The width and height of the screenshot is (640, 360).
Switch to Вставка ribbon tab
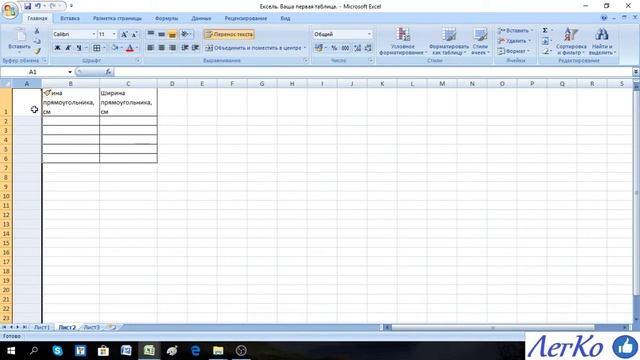pyautogui.click(x=70, y=18)
